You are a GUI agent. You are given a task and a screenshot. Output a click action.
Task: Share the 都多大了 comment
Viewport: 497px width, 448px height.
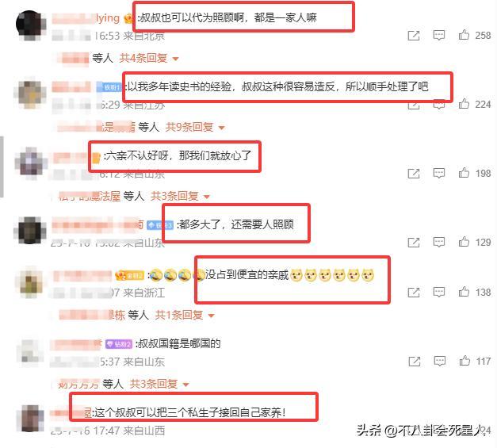[x=414, y=243]
